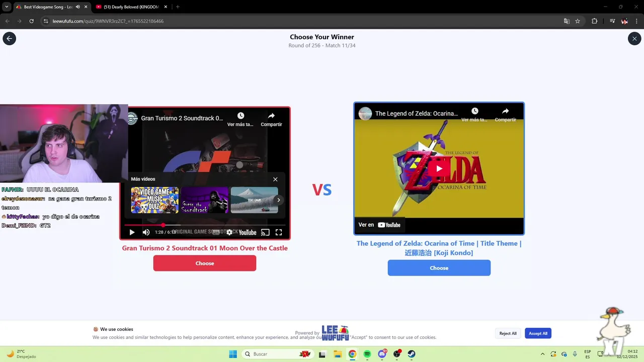Click Compartir on Gran Turismo video
Viewport: 644px width, 362px height.
point(271,119)
